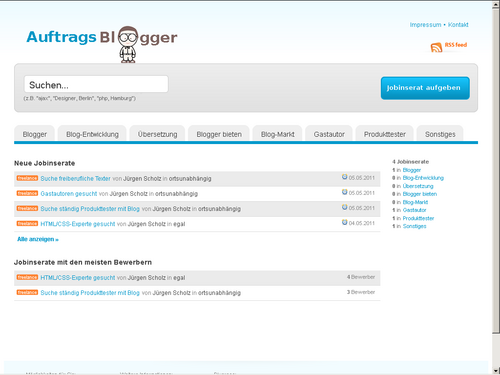
Task: Click the Jobinserat aufgeben button
Action: point(425,88)
